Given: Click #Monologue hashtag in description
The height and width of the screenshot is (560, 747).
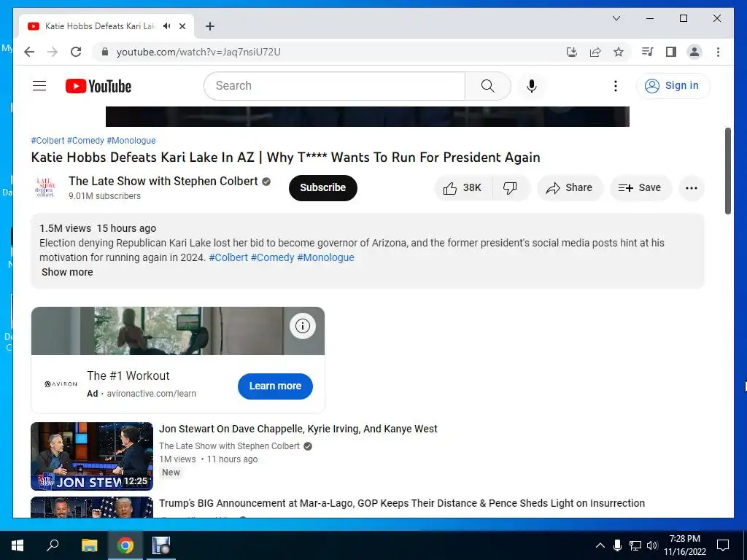Looking at the screenshot, I should click(x=325, y=257).
